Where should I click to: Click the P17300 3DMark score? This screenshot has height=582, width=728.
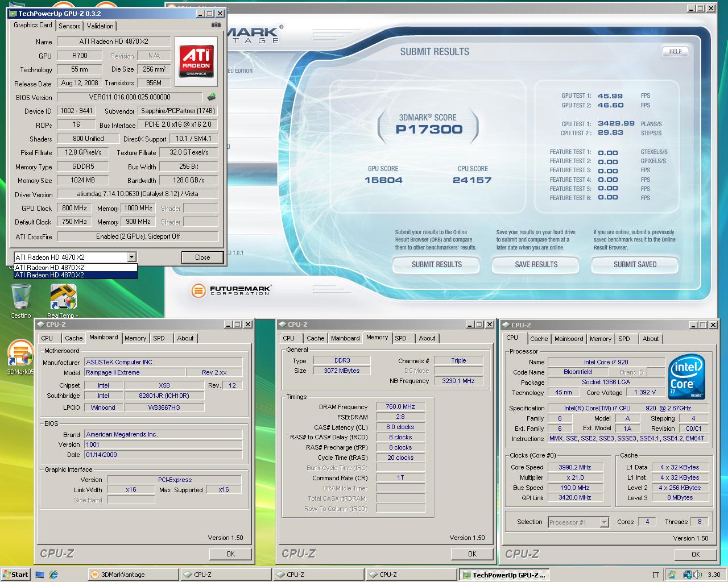point(429,129)
